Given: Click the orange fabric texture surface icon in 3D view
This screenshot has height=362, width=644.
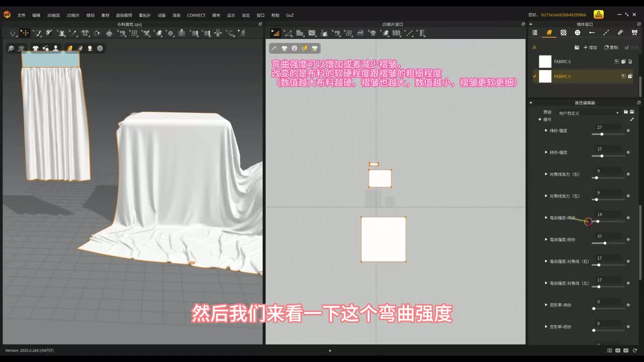Looking at the screenshot, I should point(69,48).
